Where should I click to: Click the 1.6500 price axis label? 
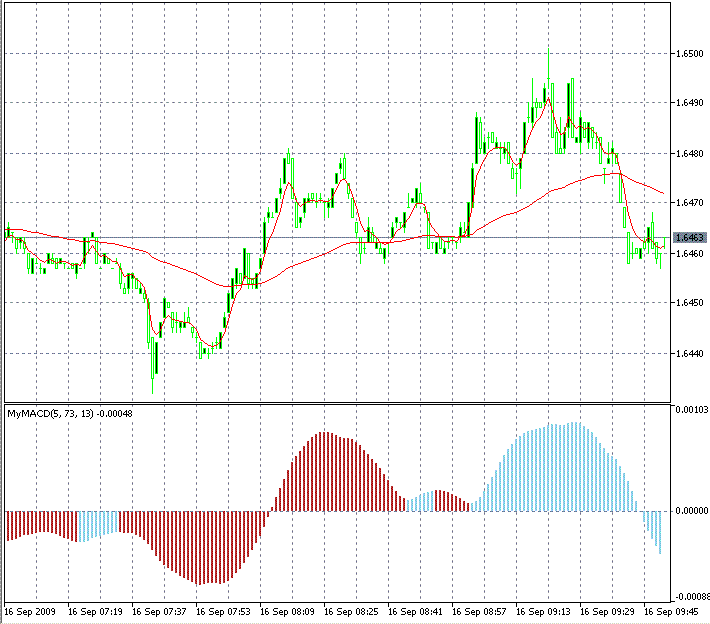coord(690,54)
